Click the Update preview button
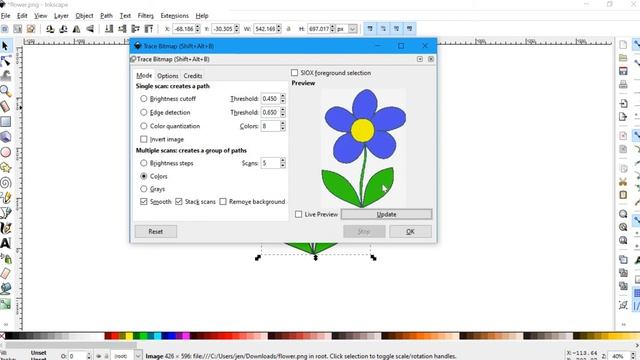 click(386, 214)
